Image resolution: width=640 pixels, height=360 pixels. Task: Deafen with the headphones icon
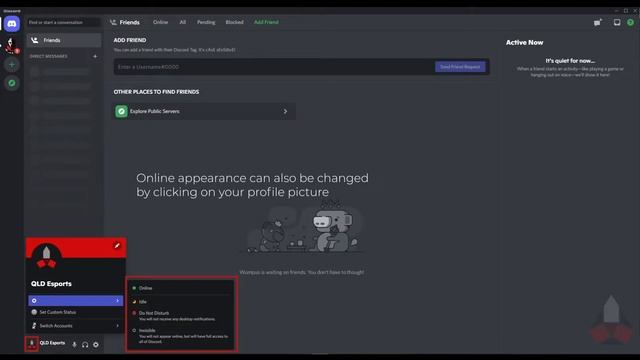pyautogui.click(x=85, y=344)
